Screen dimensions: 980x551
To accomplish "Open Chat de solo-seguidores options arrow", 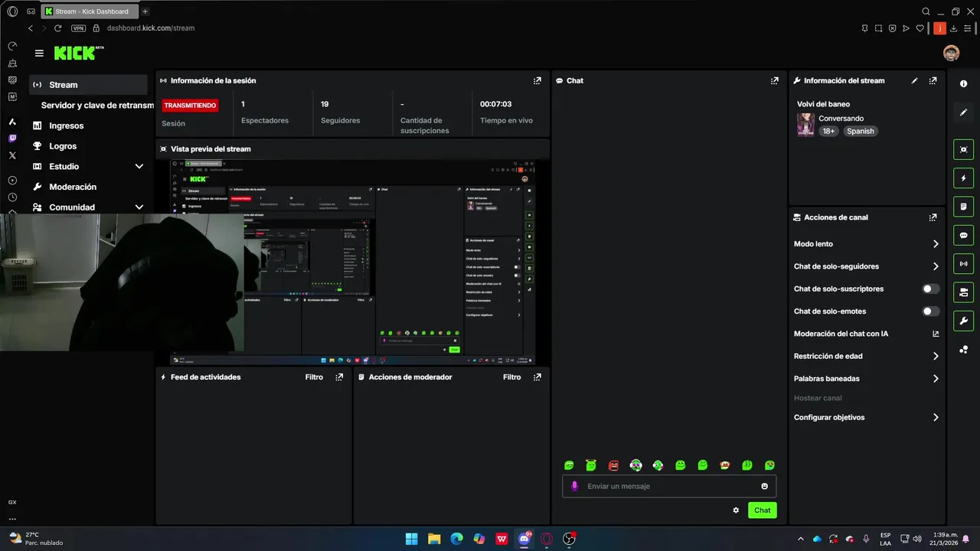I will 935,266.
